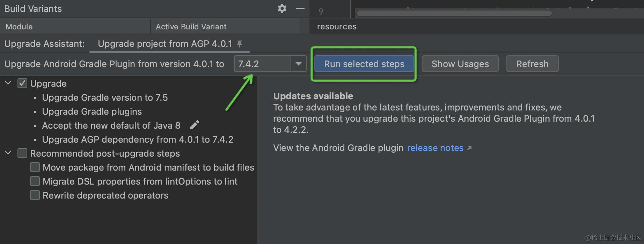
Task: Open the release notes link
Action: coord(435,148)
